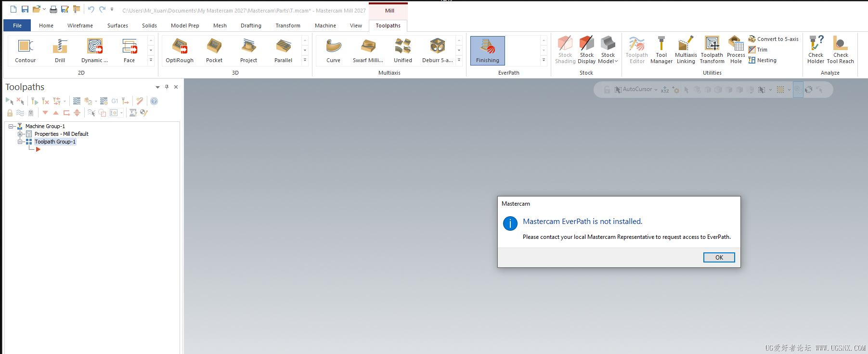The height and width of the screenshot is (354, 868).
Task: Click the Trim toolpath utility
Action: pyautogui.click(x=758, y=50)
